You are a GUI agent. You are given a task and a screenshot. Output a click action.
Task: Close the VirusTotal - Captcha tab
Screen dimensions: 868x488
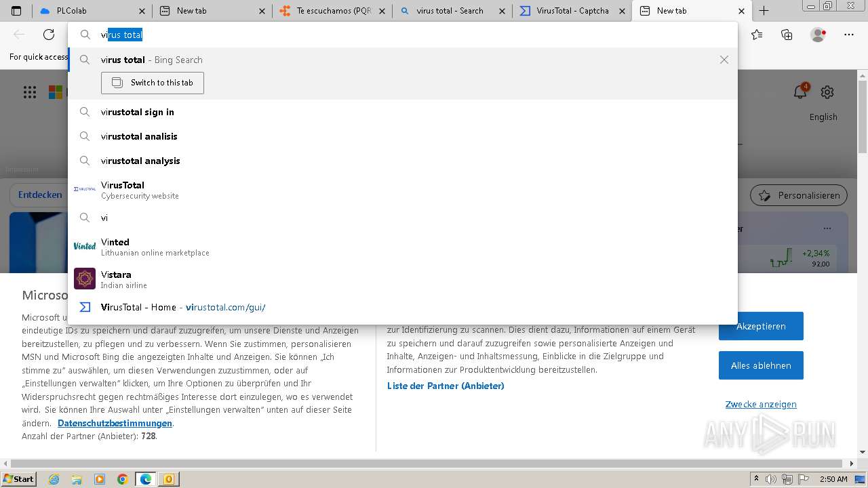620,11
